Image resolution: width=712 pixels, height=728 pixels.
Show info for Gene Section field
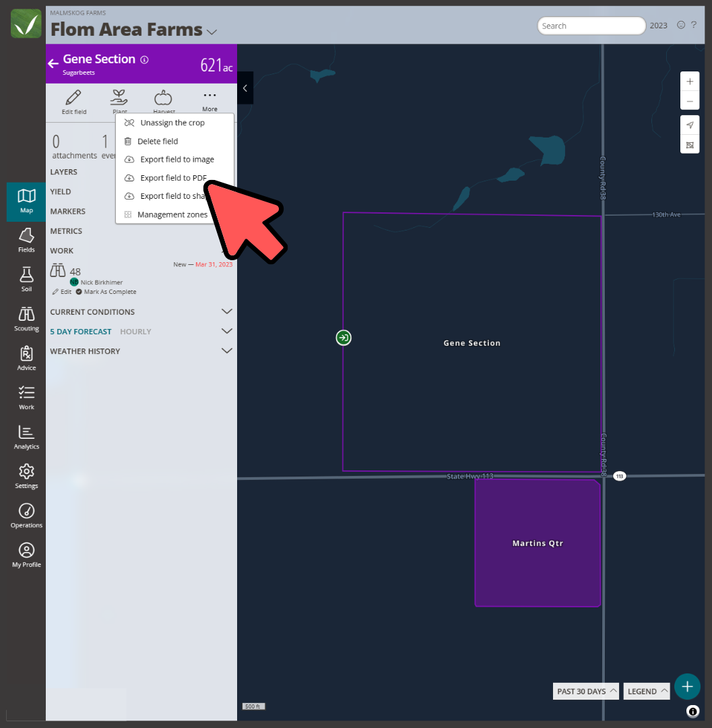[x=145, y=60]
